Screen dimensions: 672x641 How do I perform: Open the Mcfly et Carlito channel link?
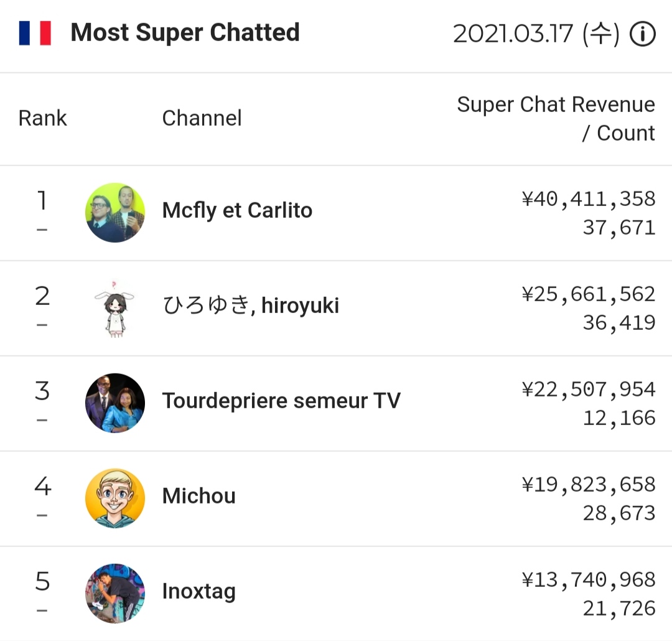tap(237, 210)
